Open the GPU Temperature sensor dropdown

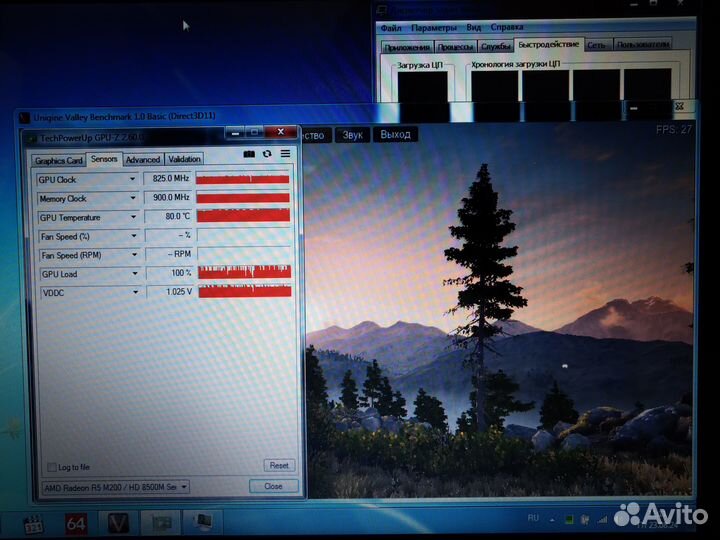click(x=133, y=217)
